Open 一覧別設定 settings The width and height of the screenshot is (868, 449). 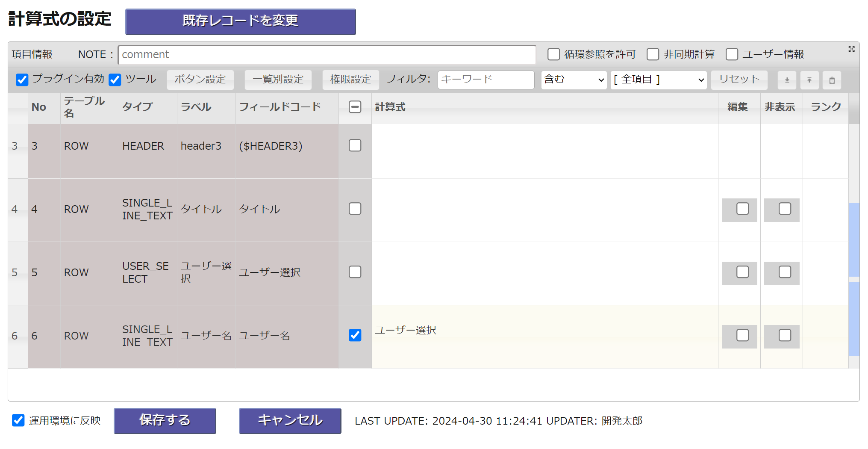coord(278,80)
